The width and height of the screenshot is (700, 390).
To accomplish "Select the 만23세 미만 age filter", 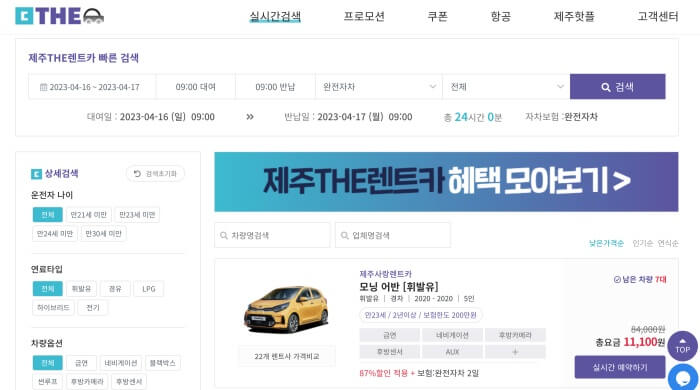I will click(137, 215).
